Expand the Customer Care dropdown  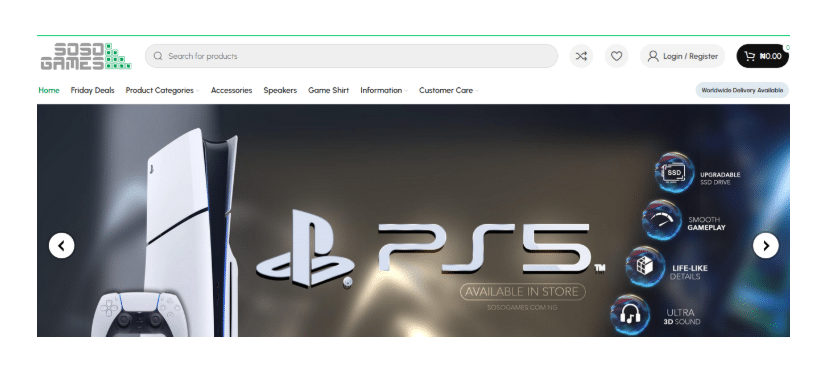click(x=448, y=90)
